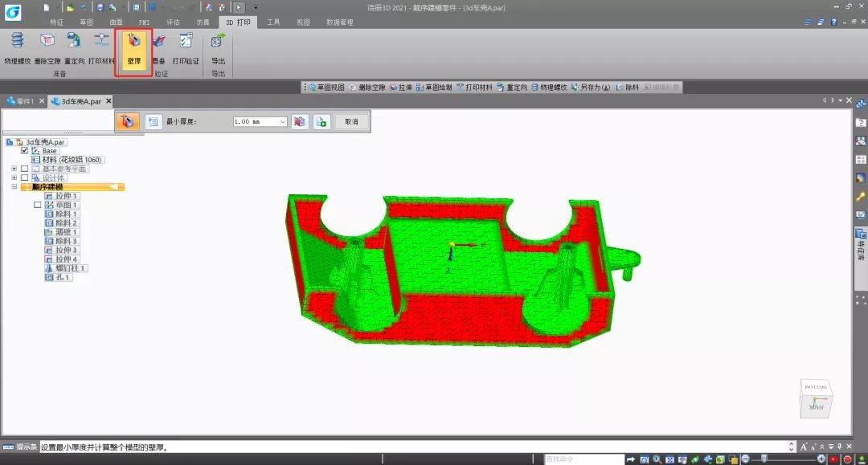Expand the 设计体 tree node

coord(14,177)
